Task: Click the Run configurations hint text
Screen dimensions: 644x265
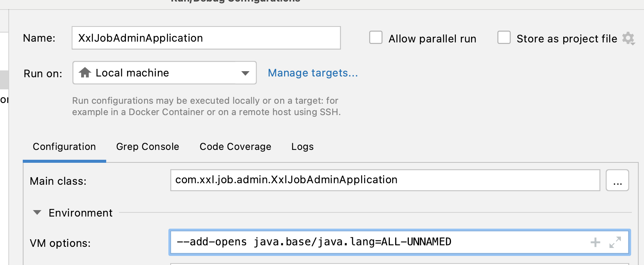Action: [x=206, y=106]
